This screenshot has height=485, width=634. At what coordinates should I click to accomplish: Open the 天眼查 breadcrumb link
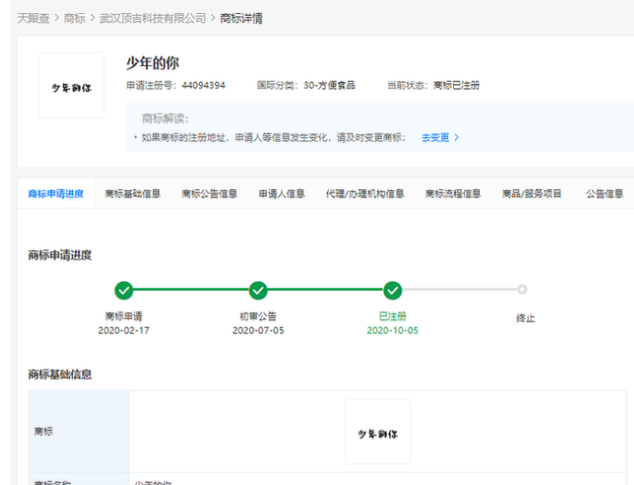tap(33, 18)
